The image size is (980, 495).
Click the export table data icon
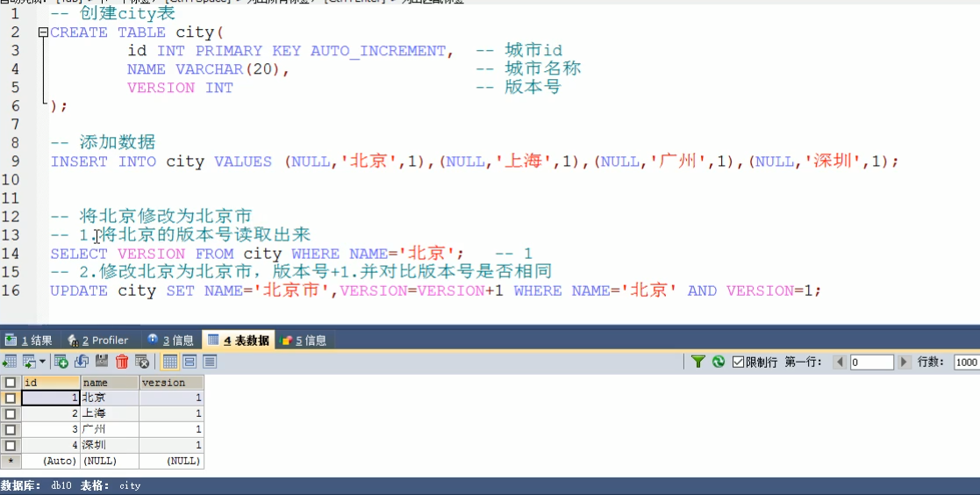(10, 362)
